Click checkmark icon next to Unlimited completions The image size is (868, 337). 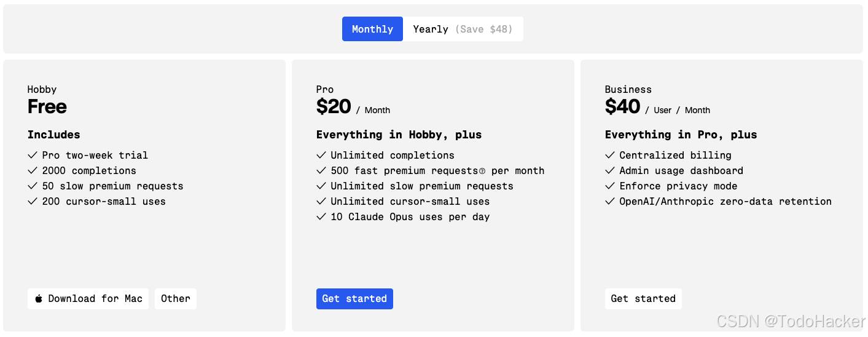coord(321,155)
